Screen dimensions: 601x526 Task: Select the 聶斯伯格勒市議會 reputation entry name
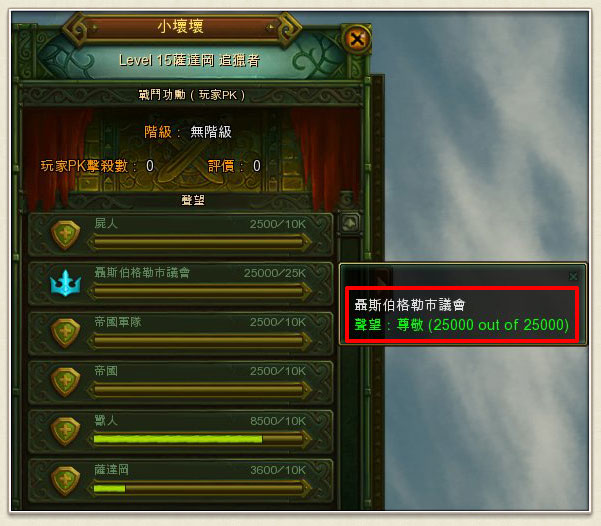click(142, 273)
